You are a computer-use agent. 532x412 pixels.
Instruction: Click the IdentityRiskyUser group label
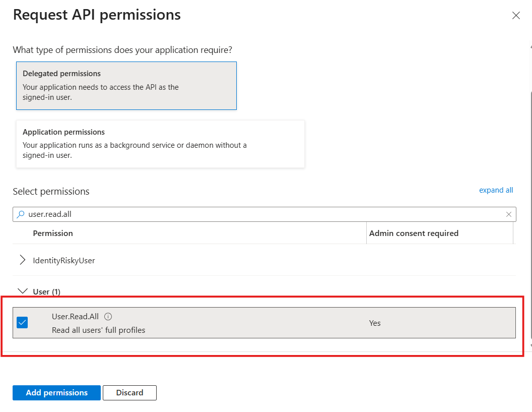(x=64, y=261)
